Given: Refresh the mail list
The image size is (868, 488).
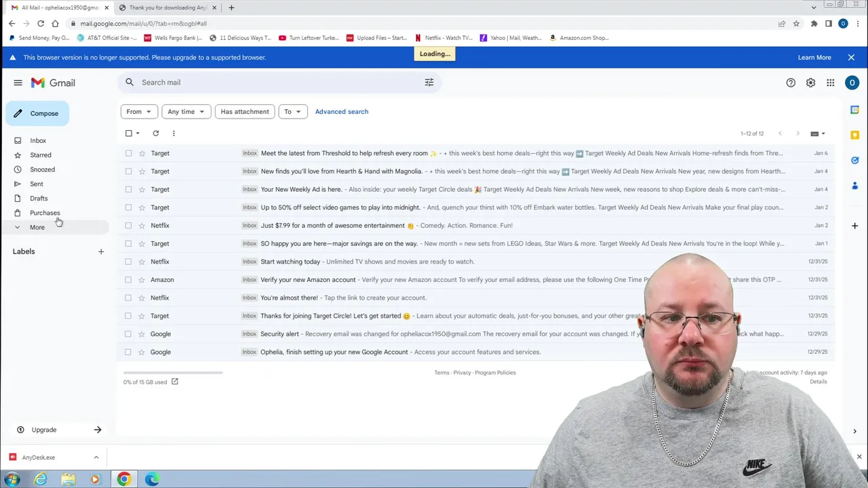Looking at the screenshot, I should (155, 134).
